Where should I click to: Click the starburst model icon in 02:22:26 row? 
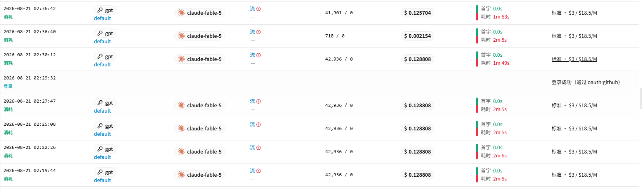(x=181, y=152)
